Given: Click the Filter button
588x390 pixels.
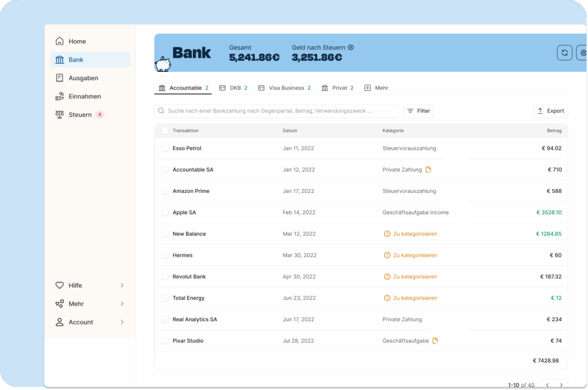Looking at the screenshot, I should point(419,111).
